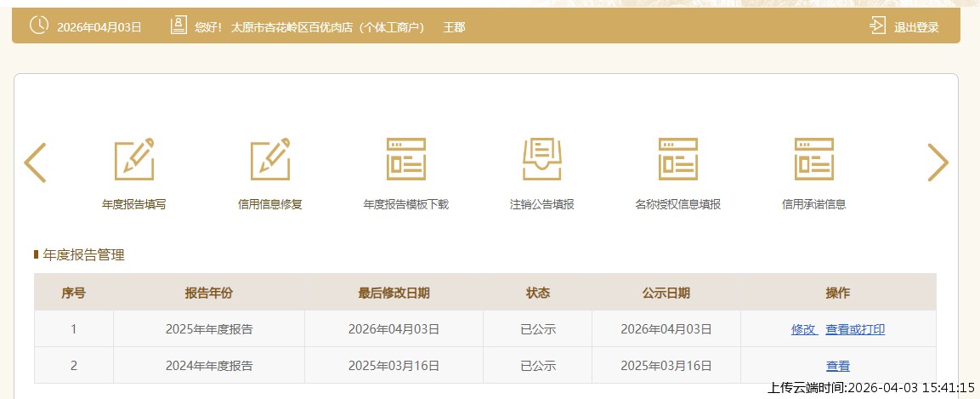Click the business name 太原市杏花岭区百优肉店
This screenshot has width=980, height=399.
pyautogui.click(x=292, y=27)
